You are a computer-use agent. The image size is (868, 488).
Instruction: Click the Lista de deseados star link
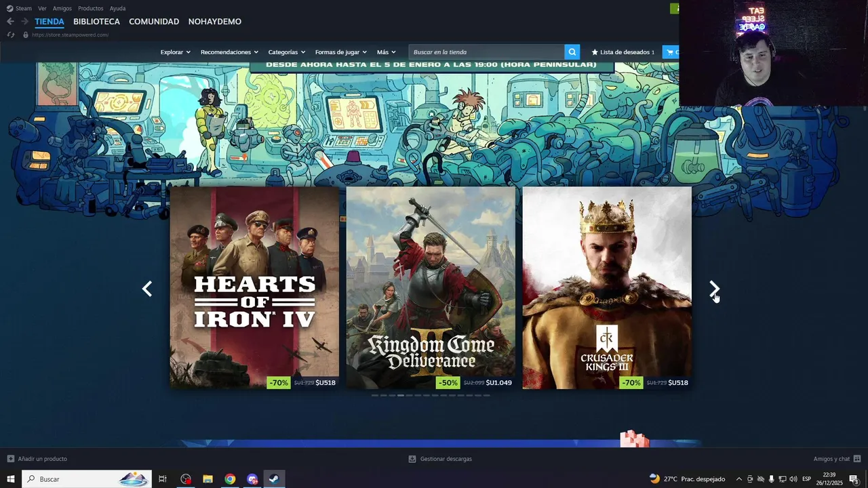623,52
